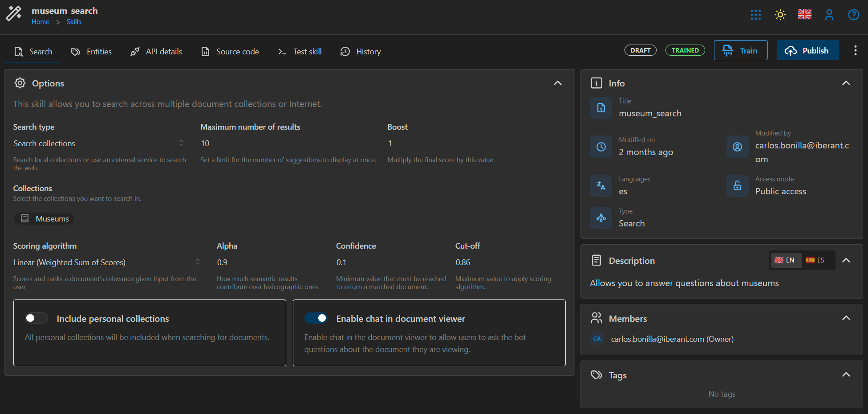This screenshot has height=414, width=868.
Task: Click the carlos.bonilla@iberant.com (Owner) member
Action: (672, 339)
